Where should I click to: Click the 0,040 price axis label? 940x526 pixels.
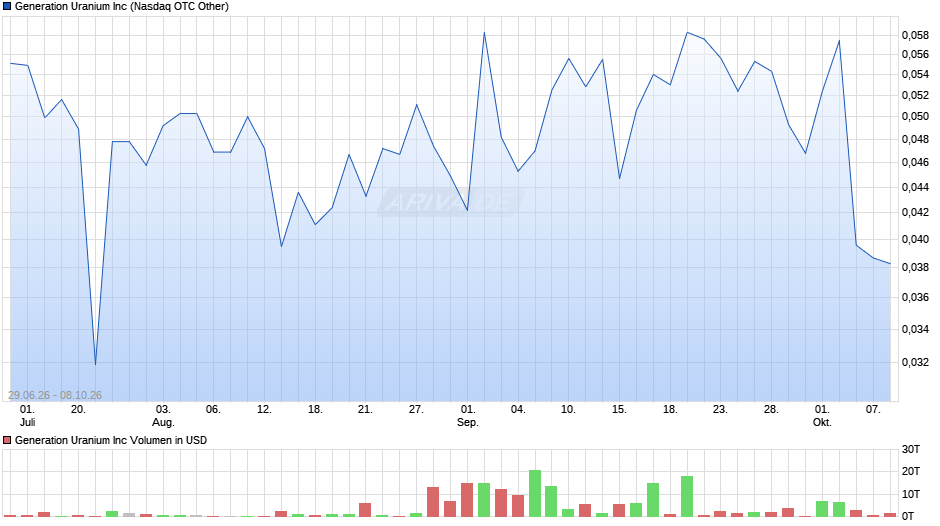click(x=915, y=239)
